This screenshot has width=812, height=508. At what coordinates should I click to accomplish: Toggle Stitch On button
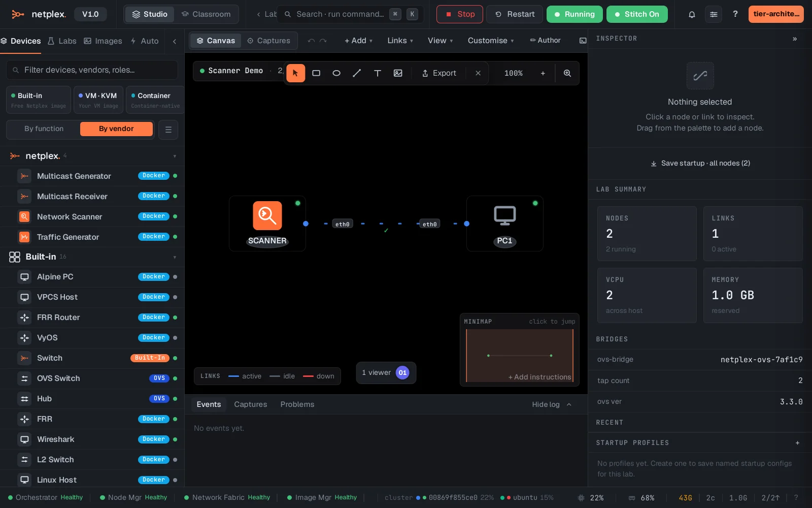click(x=637, y=14)
